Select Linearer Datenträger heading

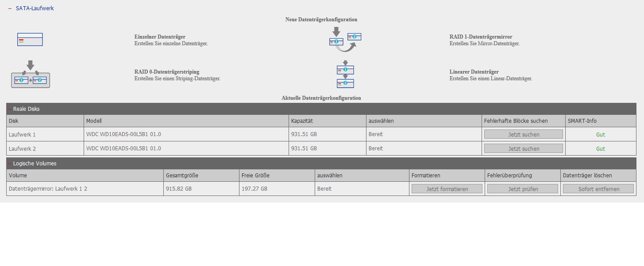click(x=474, y=72)
